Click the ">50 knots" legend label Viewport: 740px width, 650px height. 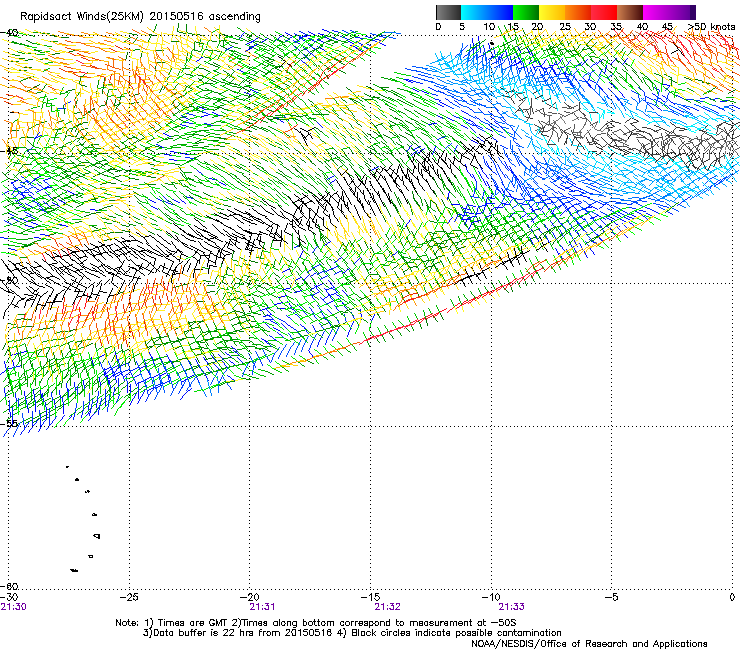point(711,27)
